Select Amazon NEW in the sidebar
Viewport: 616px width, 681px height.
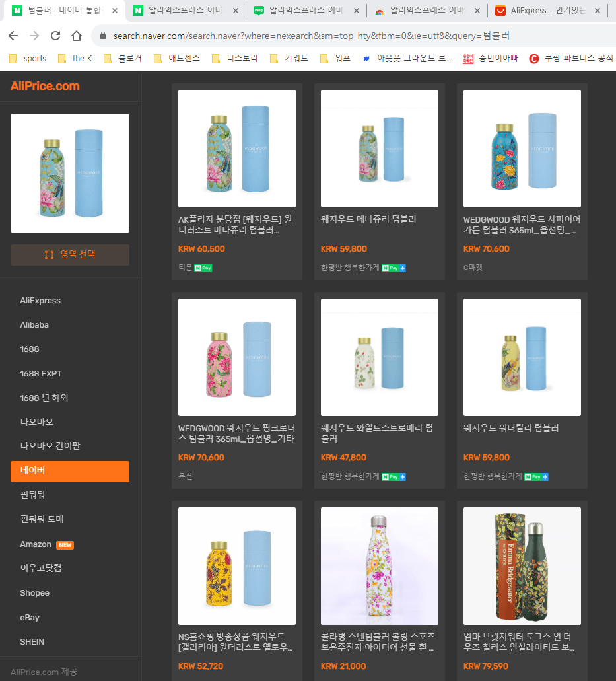(x=47, y=544)
